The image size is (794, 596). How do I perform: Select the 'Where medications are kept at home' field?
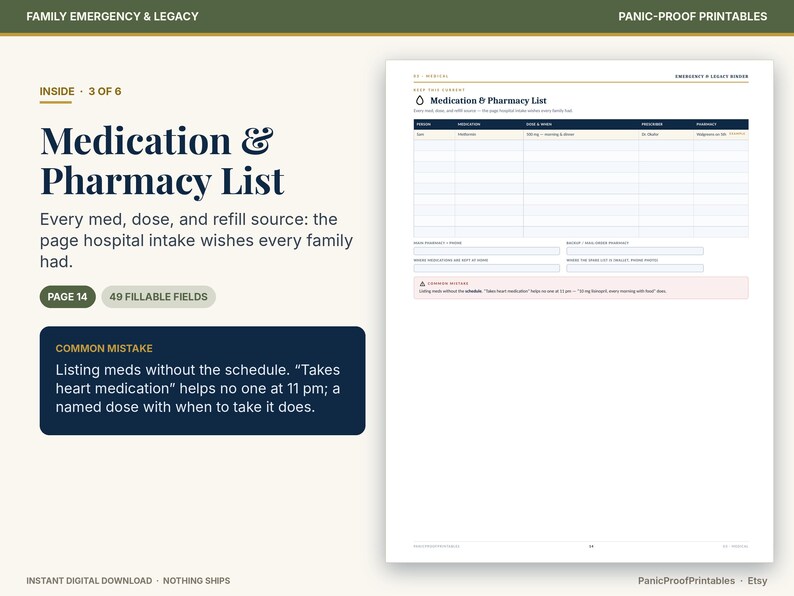tap(487, 268)
